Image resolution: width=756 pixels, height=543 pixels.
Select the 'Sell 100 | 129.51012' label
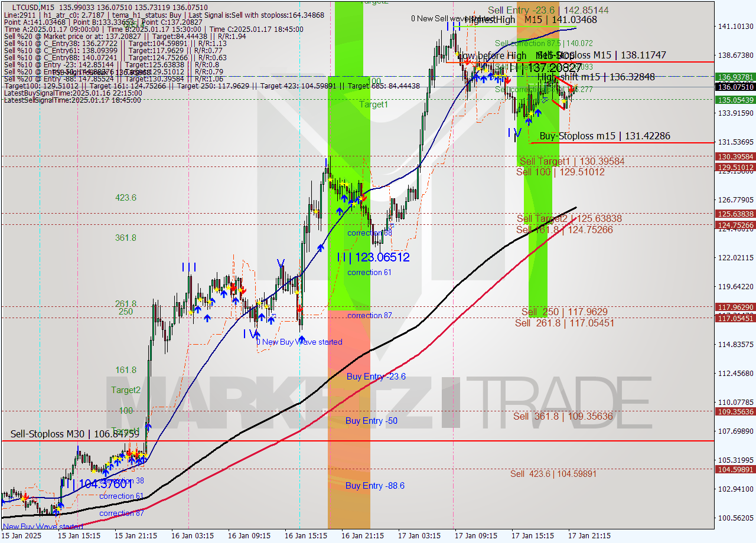(x=560, y=172)
